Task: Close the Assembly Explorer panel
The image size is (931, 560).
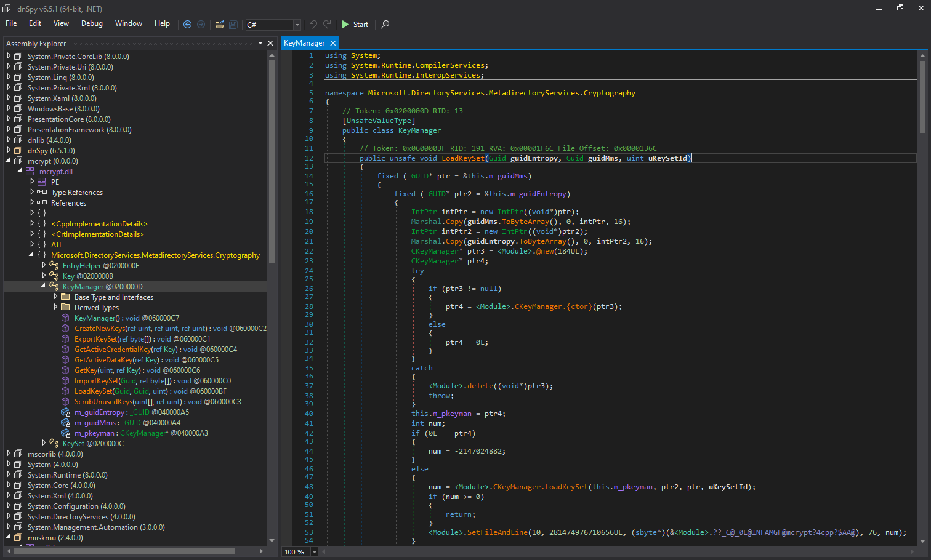Action: pyautogui.click(x=270, y=43)
